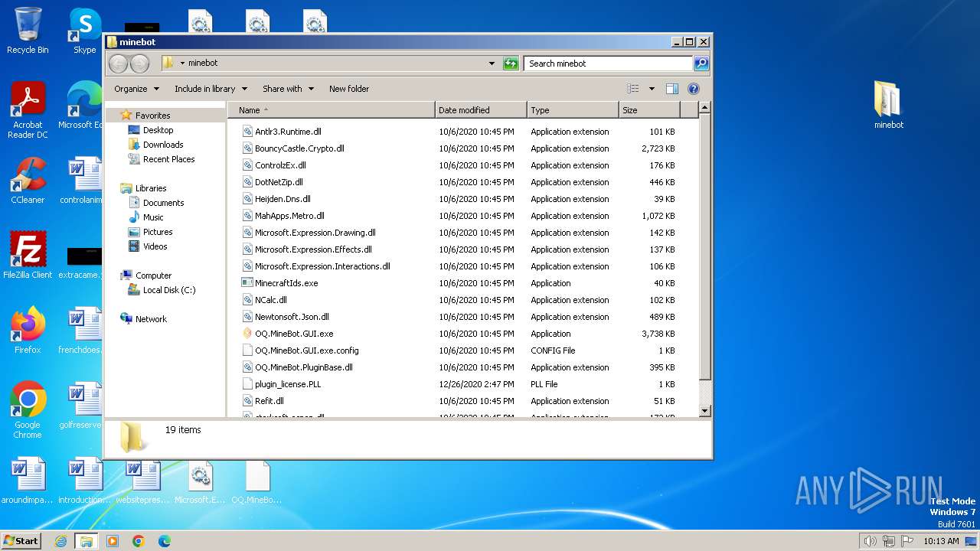Select OQ.MineBot.GUI.exe application icon
This screenshot has height=551, width=980.
pyautogui.click(x=247, y=334)
